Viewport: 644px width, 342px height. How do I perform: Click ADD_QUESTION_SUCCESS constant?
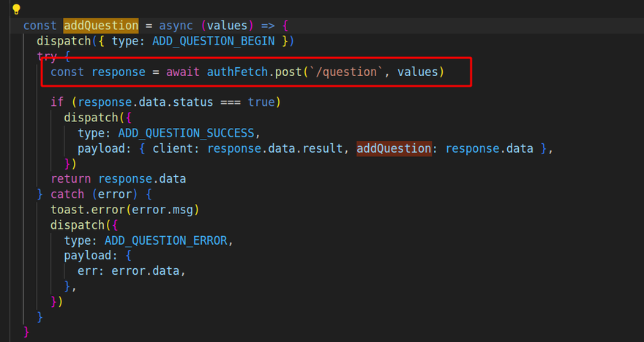pos(186,133)
